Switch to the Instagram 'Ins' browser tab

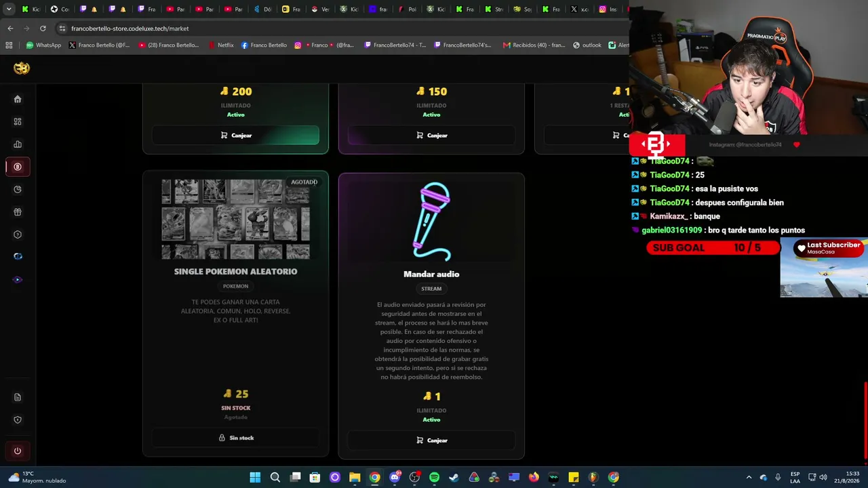click(608, 9)
